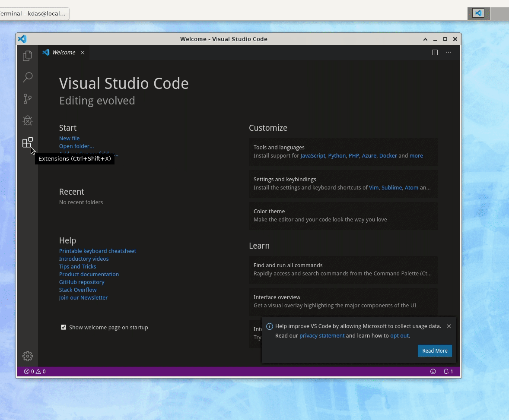Open the More Actions ellipsis menu
The image size is (509, 420).
coord(449,52)
